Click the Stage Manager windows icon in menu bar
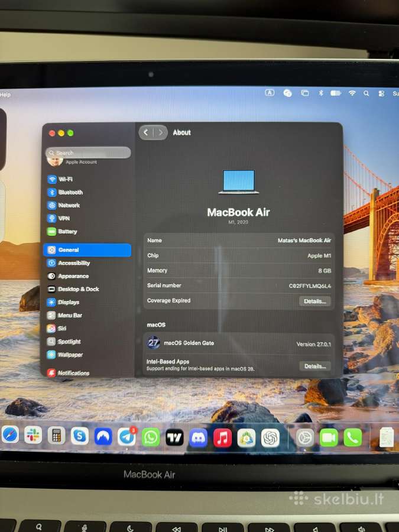Viewport: 399px width, 532px height. [305, 93]
